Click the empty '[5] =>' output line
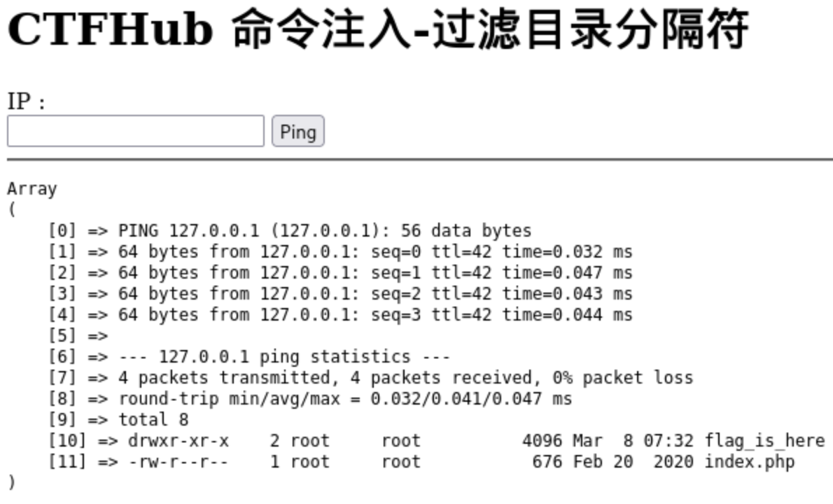Image resolution: width=833 pixels, height=504 pixels. tap(78, 336)
